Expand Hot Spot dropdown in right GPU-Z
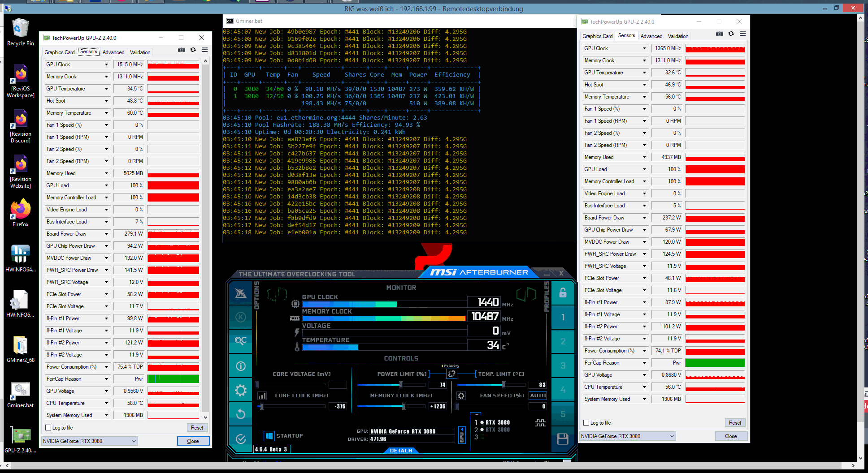The height and width of the screenshot is (473, 868). (x=644, y=85)
